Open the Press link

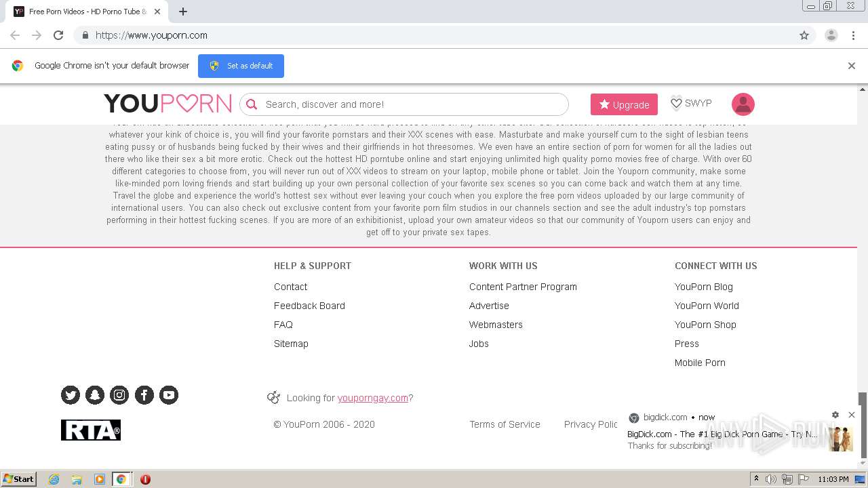point(687,344)
